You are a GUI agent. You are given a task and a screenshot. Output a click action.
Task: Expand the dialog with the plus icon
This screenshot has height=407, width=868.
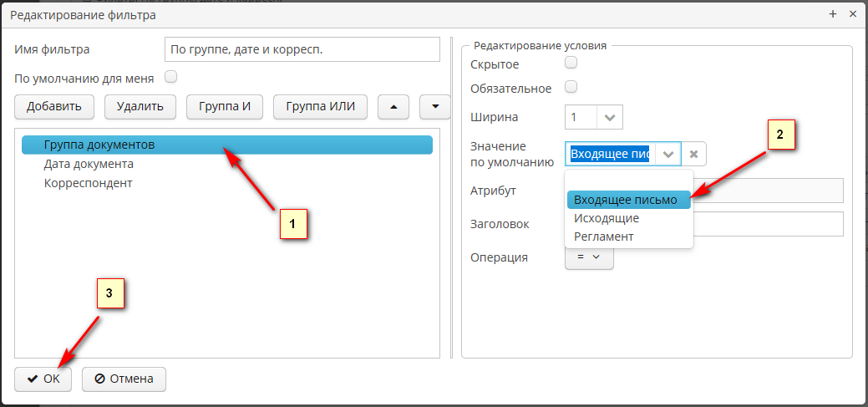(x=833, y=15)
